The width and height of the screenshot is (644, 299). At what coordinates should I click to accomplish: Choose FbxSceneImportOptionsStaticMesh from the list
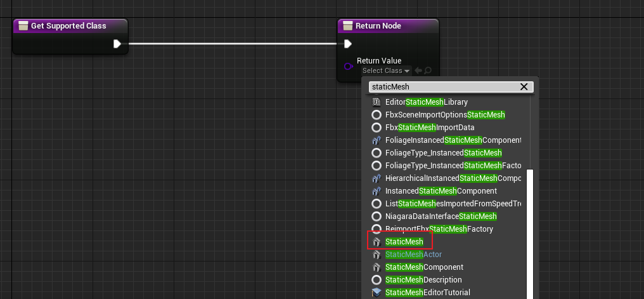[445, 115]
